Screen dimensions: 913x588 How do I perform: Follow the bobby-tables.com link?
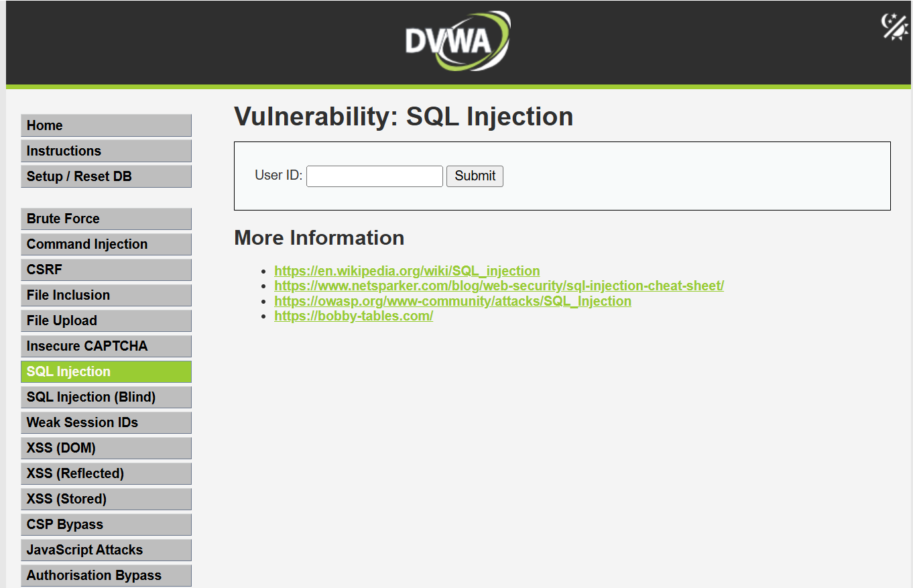click(x=353, y=316)
